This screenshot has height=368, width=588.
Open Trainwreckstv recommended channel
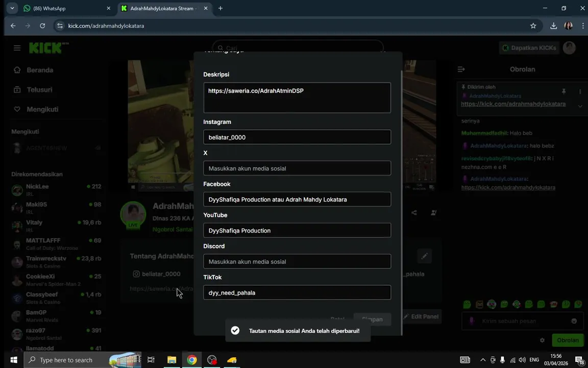(x=56, y=262)
